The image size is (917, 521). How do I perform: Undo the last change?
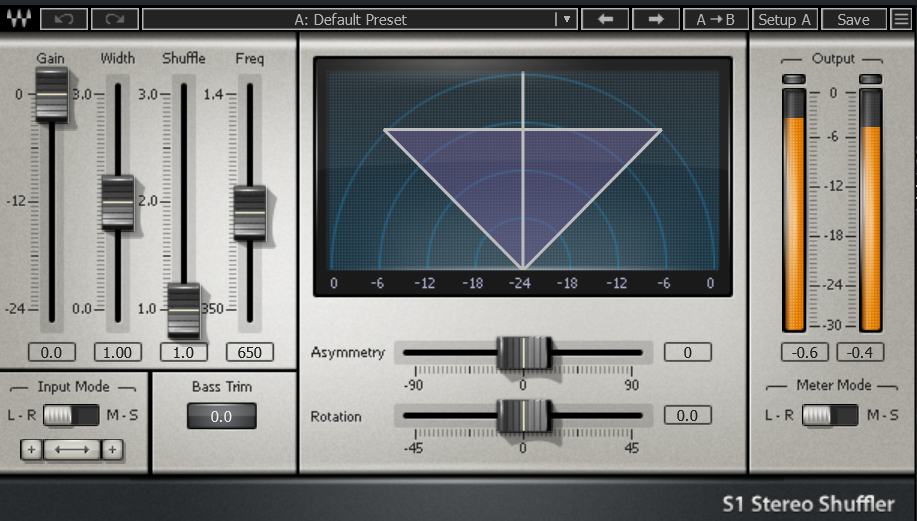[64, 19]
